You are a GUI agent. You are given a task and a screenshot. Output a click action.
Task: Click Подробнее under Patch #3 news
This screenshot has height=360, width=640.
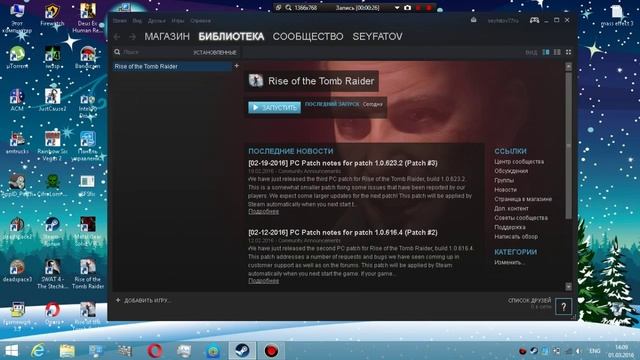[x=264, y=211]
